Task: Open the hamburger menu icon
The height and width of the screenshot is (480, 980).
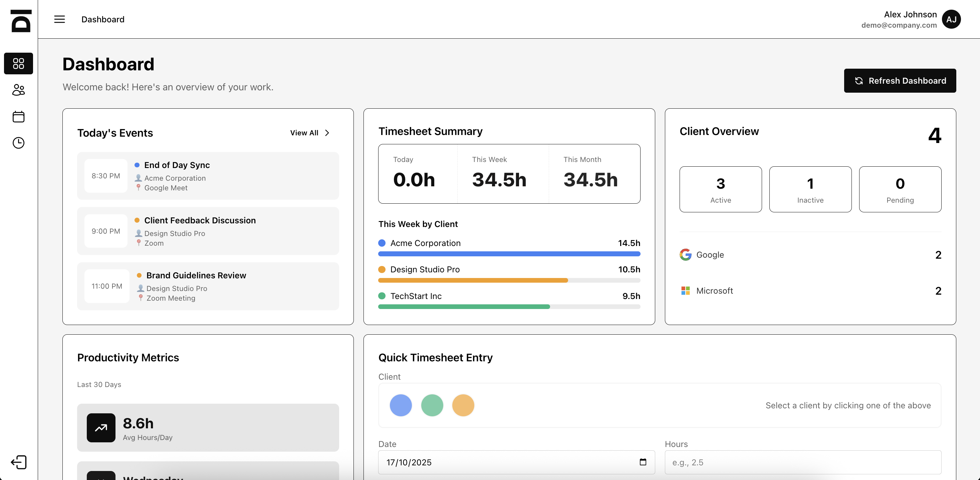Action: point(59,19)
